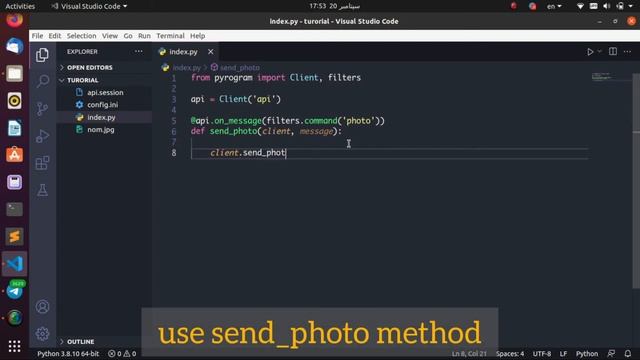640x360 pixels.
Task: Open the File menu
Action: (37, 36)
